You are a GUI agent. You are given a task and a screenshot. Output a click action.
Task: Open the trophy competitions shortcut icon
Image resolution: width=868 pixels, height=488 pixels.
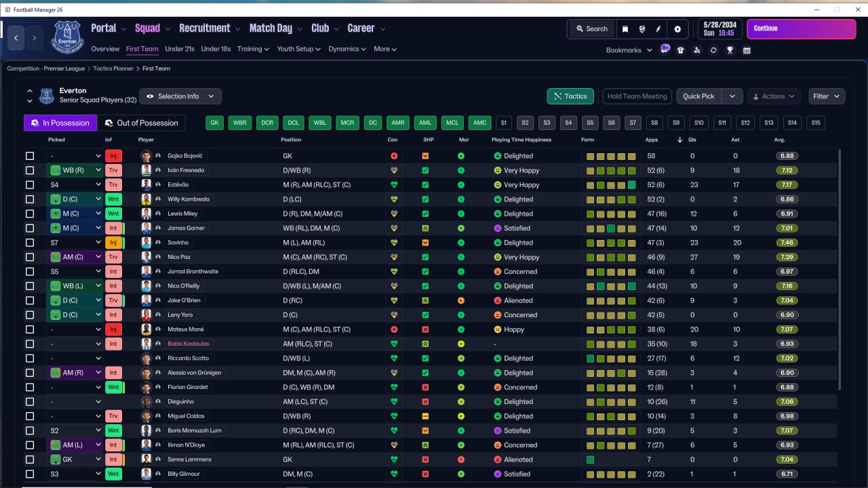[x=730, y=50]
